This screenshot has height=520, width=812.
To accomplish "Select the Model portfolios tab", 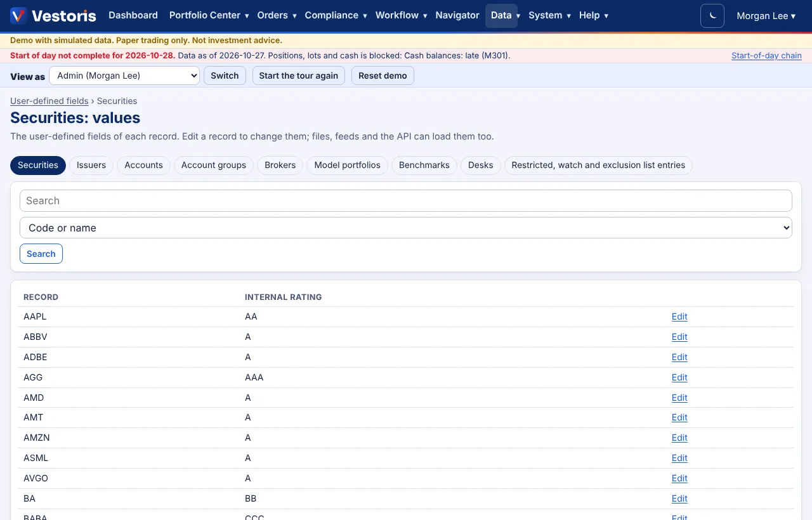I will 348,165.
